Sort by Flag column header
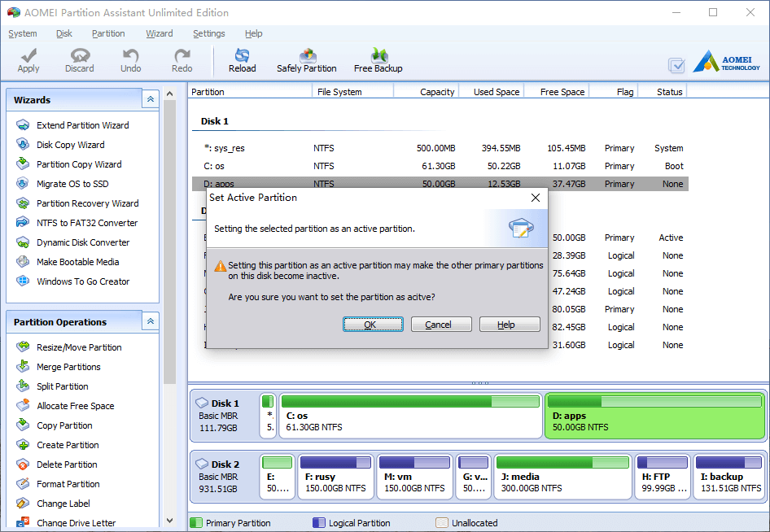Viewport: 770px width, 532px height. (x=614, y=92)
